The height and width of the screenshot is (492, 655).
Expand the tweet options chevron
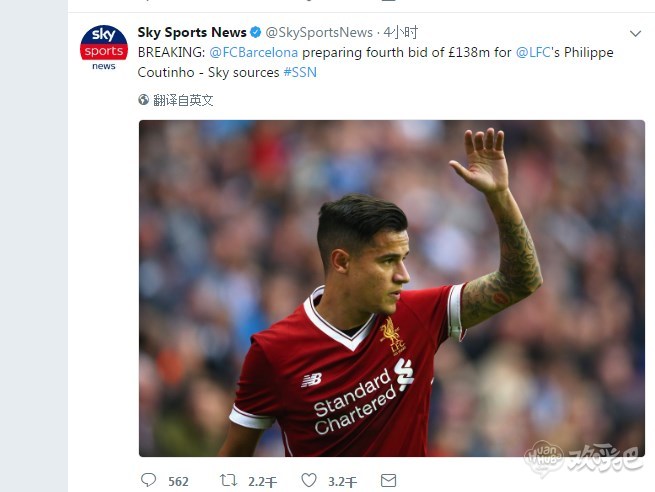click(x=635, y=33)
